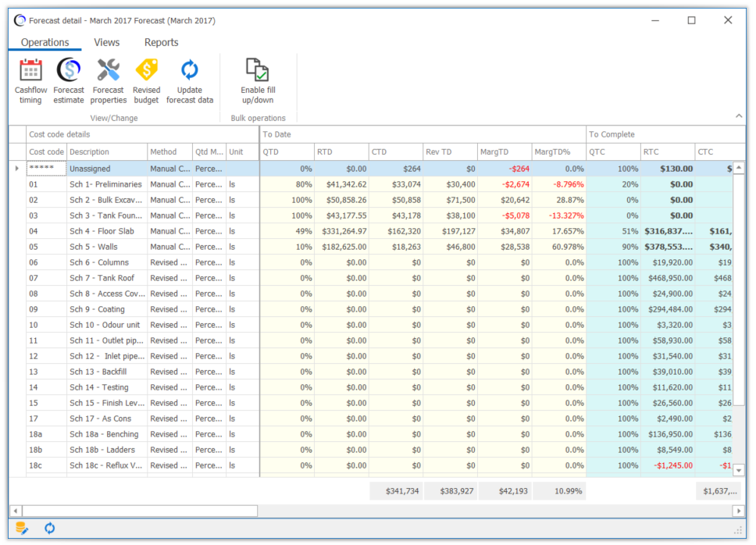Select the Operations tab
The height and width of the screenshot is (545, 756).
[x=45, y=42]
